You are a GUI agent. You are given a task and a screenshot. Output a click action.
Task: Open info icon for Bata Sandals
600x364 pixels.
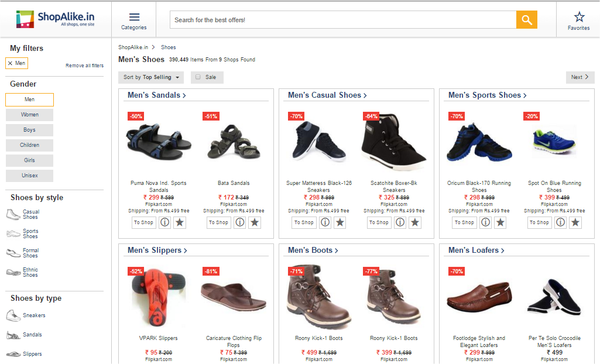point(240,222)
